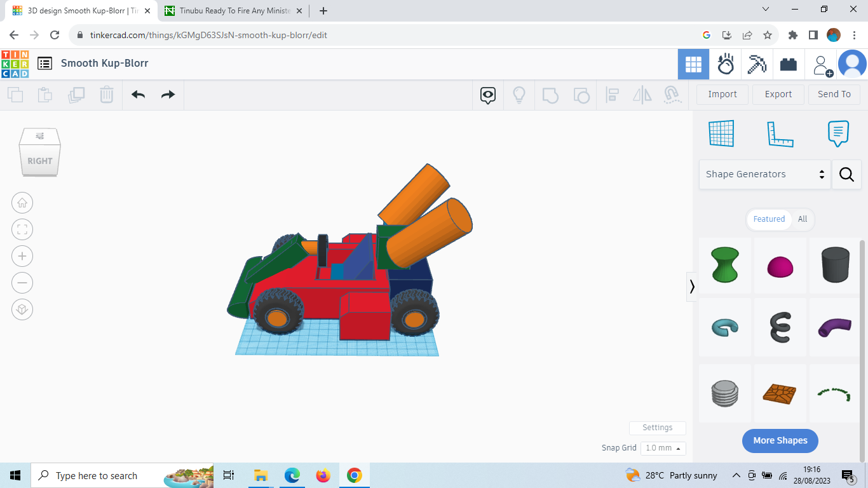The height and width of the screenshot is (488, 868).
Task: Open the Notes tool in the sidebar
Action: [838, 133]
